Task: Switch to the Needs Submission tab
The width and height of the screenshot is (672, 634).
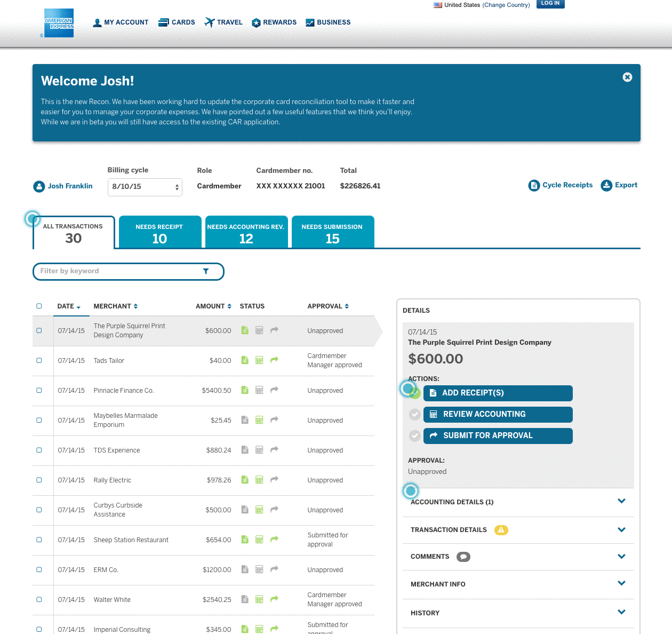Action: [333, 232]
